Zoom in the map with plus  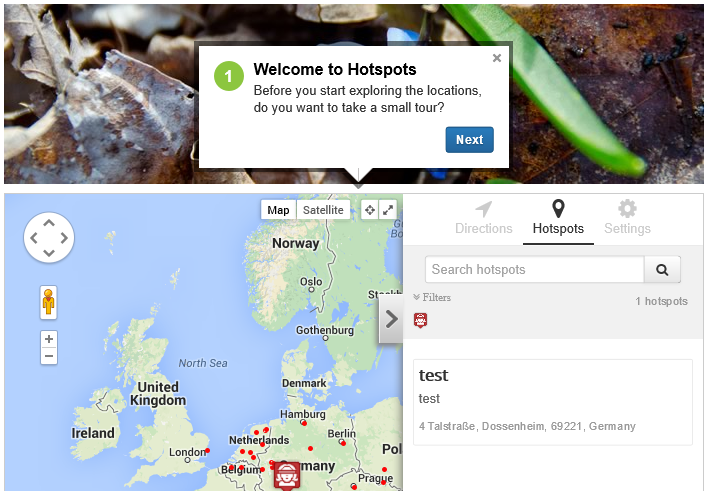coord(49,339)
